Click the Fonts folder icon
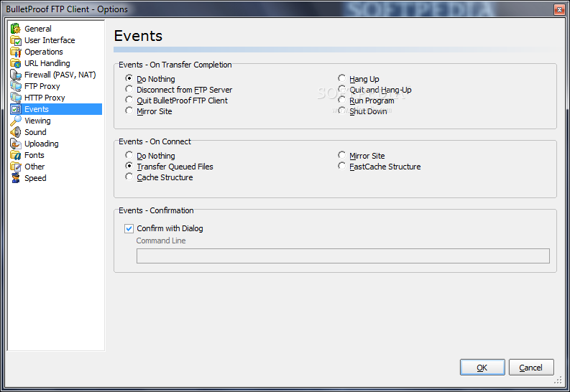This screenshot has width=570, height=392. pos(16,155)
